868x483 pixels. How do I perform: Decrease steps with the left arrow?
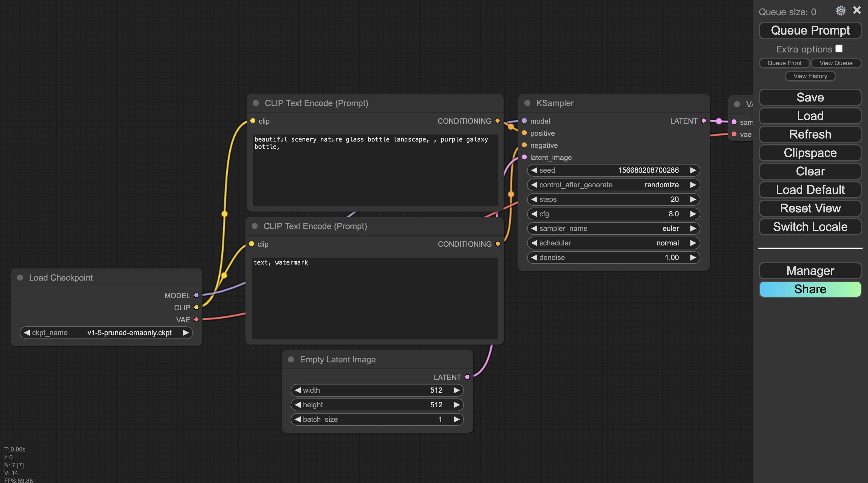pyautogui.click(x=534, y=199)
